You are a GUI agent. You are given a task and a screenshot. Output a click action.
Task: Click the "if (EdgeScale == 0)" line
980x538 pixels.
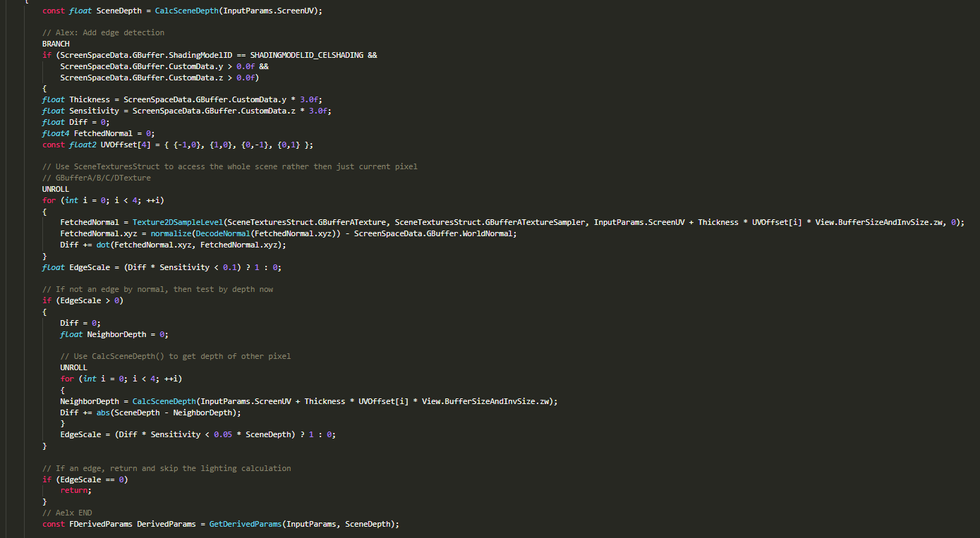click(85, 479)
